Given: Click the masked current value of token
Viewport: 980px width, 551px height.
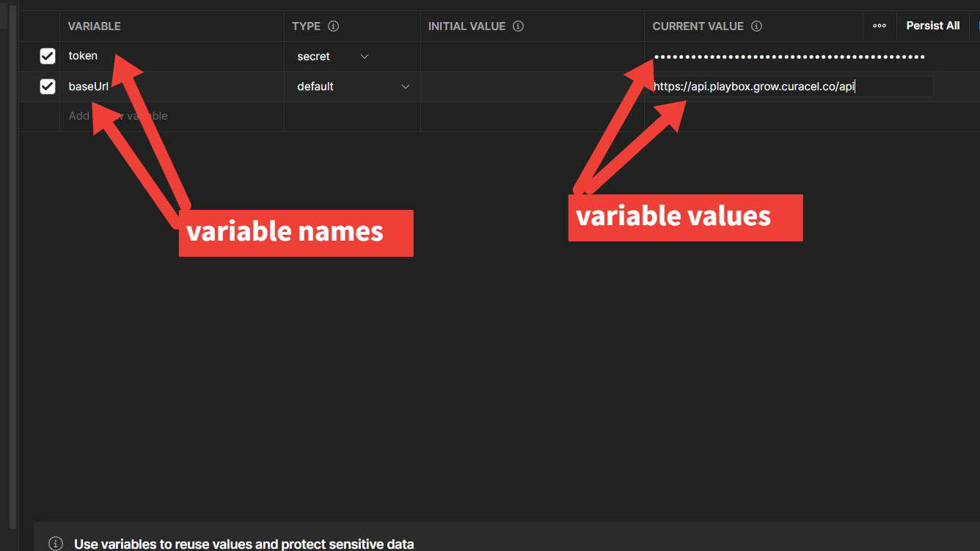Looking at the screenshot, I should 789,56.
